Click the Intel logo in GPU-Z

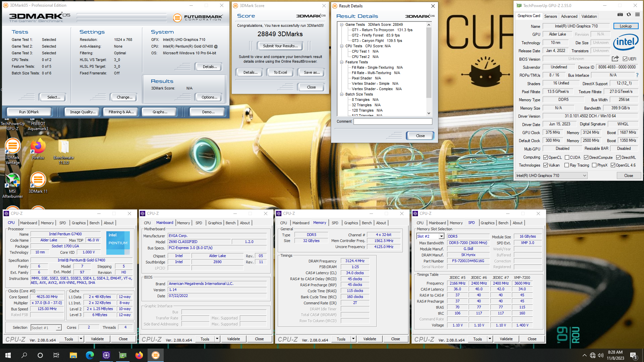tap(626, 42)
